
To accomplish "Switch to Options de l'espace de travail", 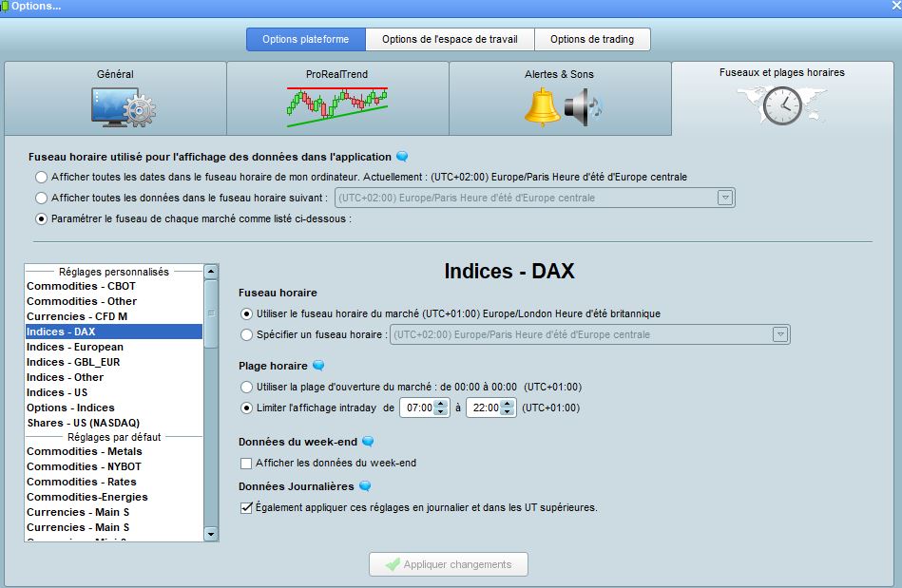I will point(450,39).
